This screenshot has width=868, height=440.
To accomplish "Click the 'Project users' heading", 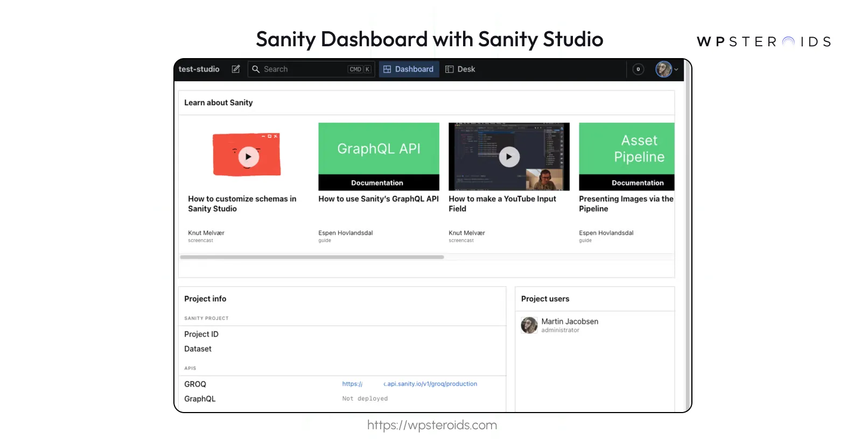I will (x=545, y=299).
